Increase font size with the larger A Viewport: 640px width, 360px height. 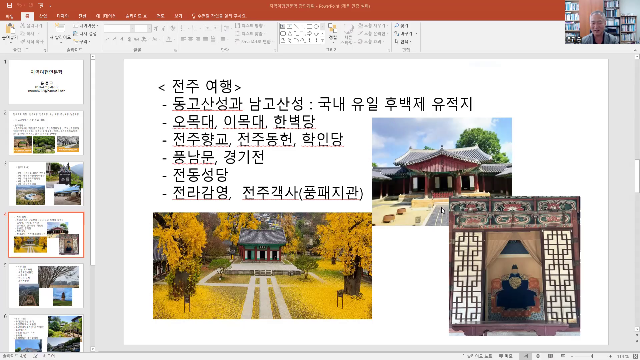(x=156, y=29)
